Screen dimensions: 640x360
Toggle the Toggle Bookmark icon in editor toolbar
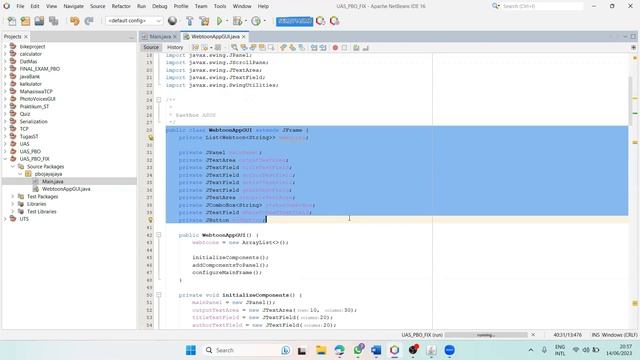pyautogui.click(x=302, y=48)
